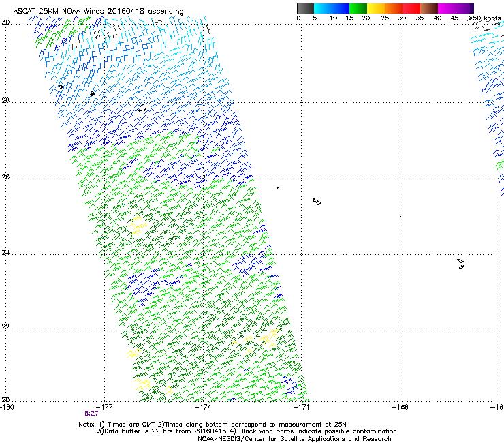
Task: Click the '25' label under the color bar
Action: [x=385, y=18]
